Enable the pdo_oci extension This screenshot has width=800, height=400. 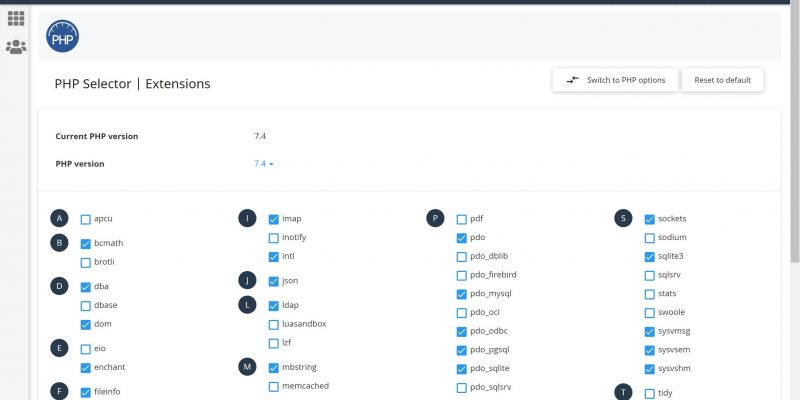click(462, 313)
